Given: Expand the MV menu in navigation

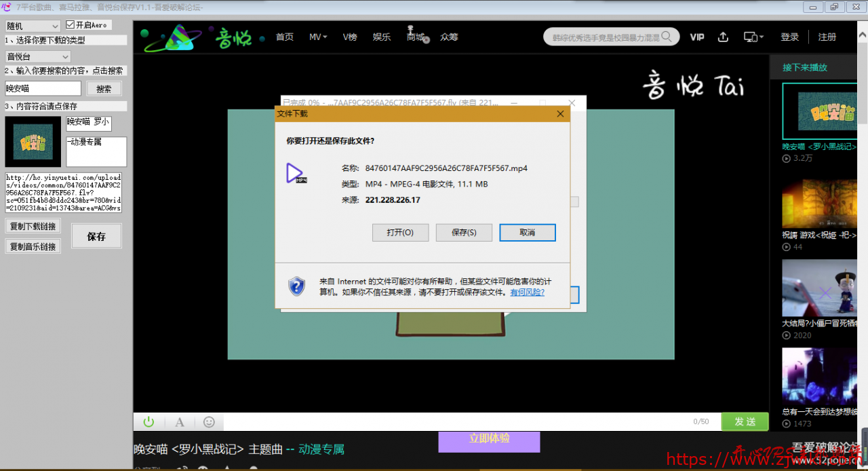Looking at the screenshot, I should (318, 37).
